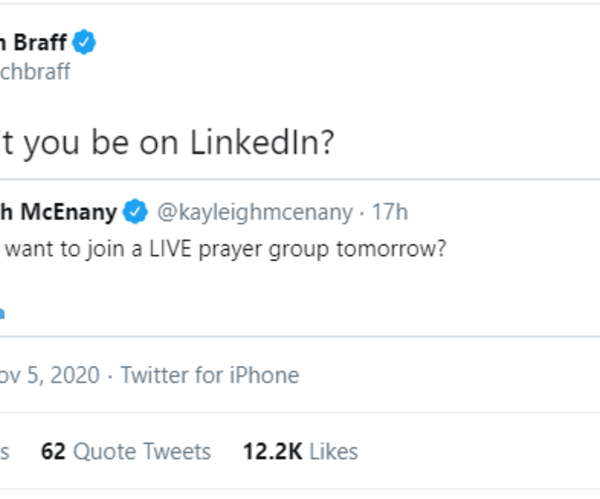View the 12.2K Likes list
The width and height of the screenshot is (600, 499).
[x=300, y=452]
